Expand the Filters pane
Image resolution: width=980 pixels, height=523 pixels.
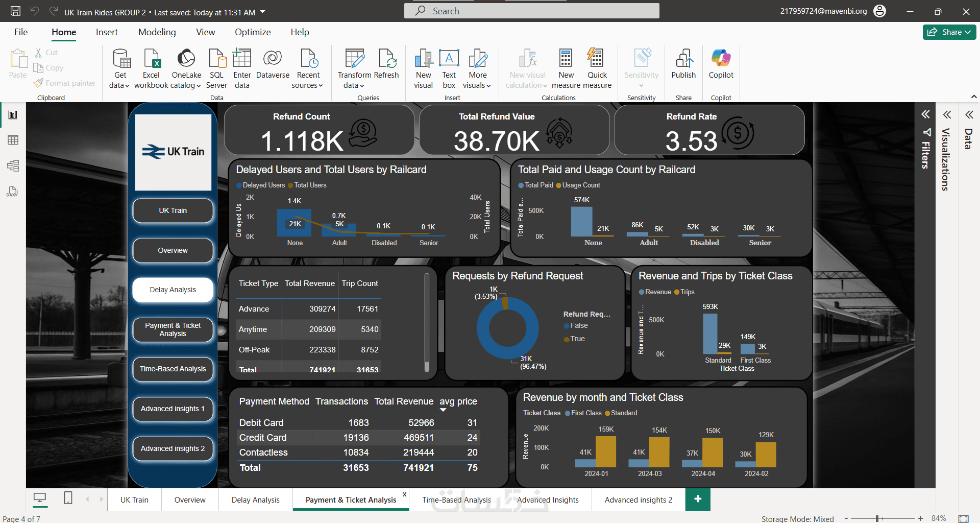coord(925,114)
